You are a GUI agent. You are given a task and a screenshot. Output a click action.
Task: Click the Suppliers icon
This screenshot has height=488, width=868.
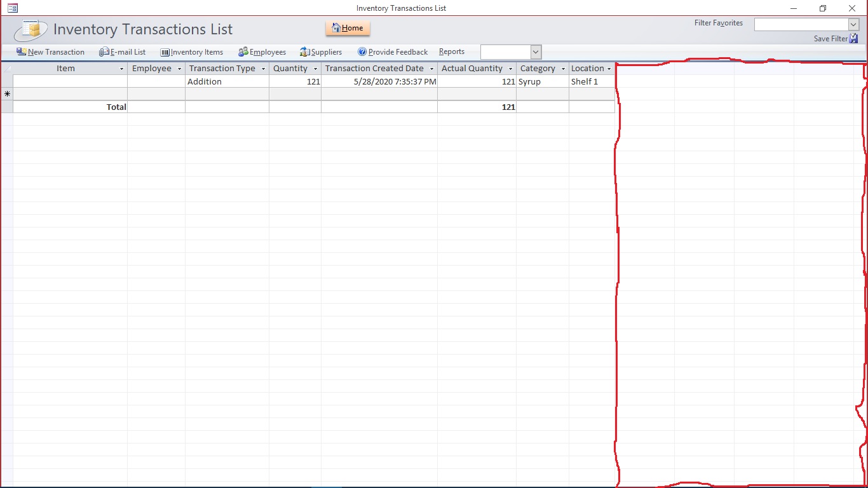305,52
